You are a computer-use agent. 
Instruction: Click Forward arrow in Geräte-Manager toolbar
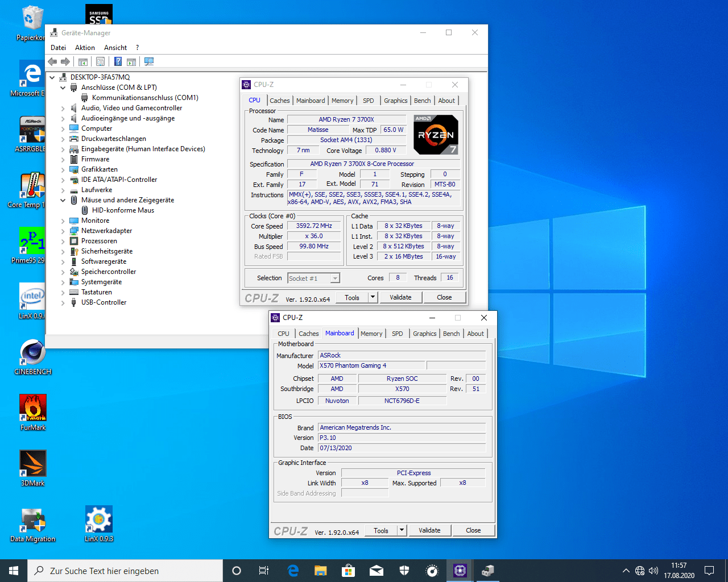click(65, 61)
